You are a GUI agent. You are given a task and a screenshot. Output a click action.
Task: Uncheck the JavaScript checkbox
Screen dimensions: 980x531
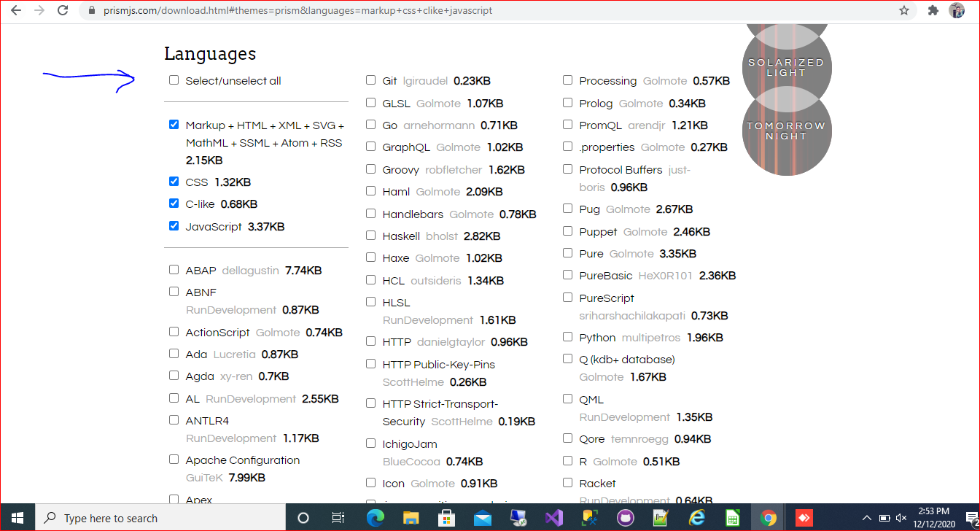point(174,226)
